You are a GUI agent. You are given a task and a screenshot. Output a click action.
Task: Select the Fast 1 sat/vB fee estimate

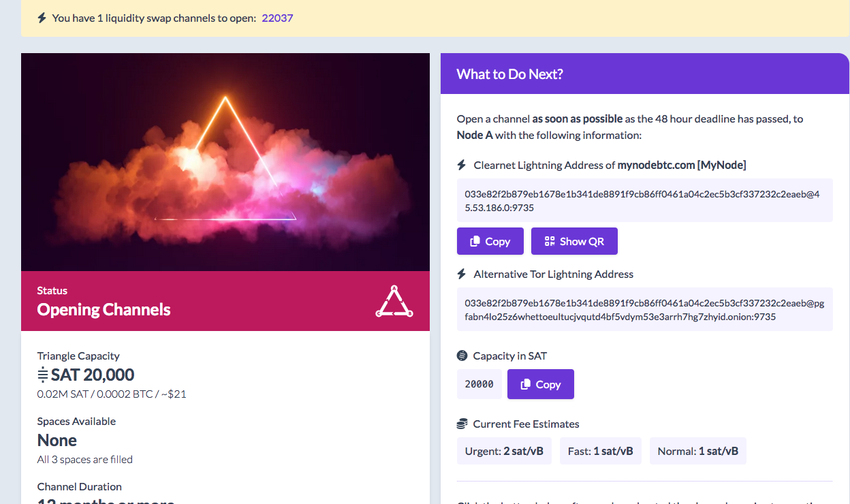pyautogui.click(x=600, y=451)
